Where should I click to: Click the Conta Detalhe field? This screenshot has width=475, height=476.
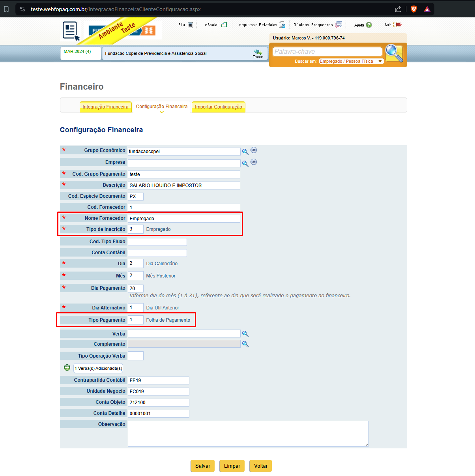coord(159,414)
